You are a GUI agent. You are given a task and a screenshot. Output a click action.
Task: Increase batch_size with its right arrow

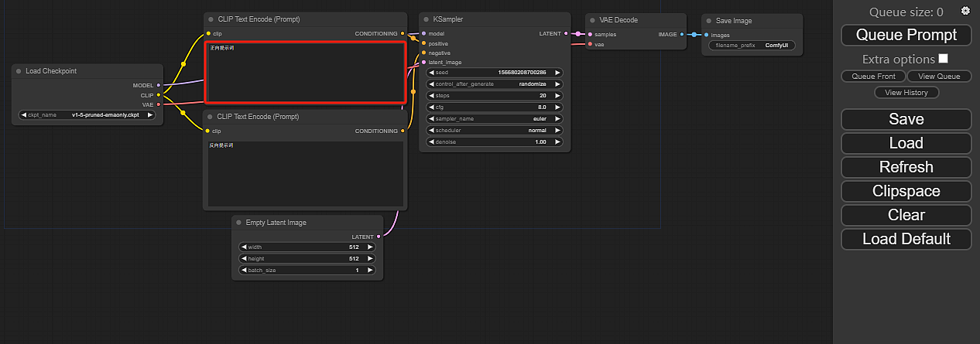tap(370, 271)
